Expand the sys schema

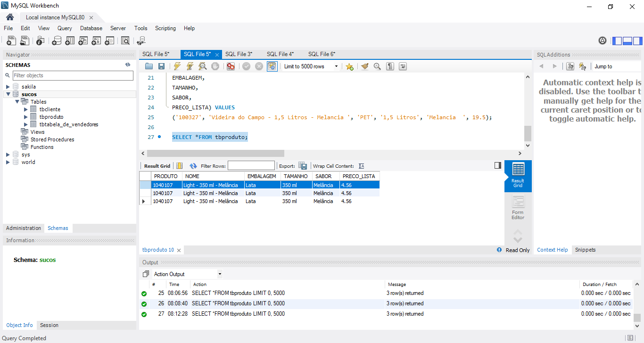8,155
